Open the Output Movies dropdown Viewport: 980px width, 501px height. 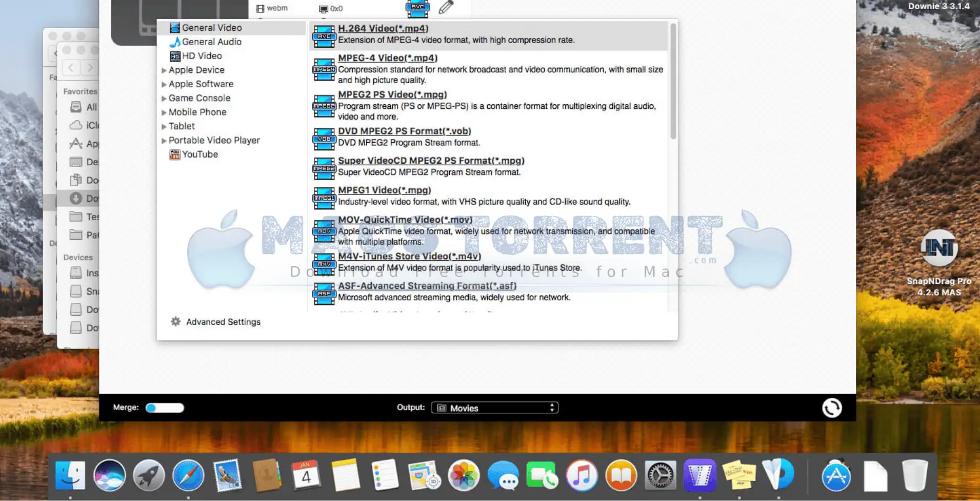[x=494, y=408]
